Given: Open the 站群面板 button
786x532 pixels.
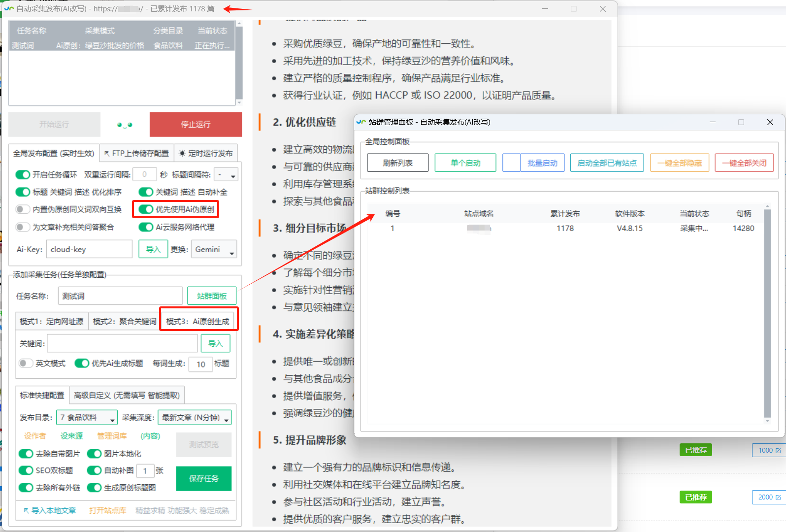Looking at the screenshot, I should [x=212, y=296].
